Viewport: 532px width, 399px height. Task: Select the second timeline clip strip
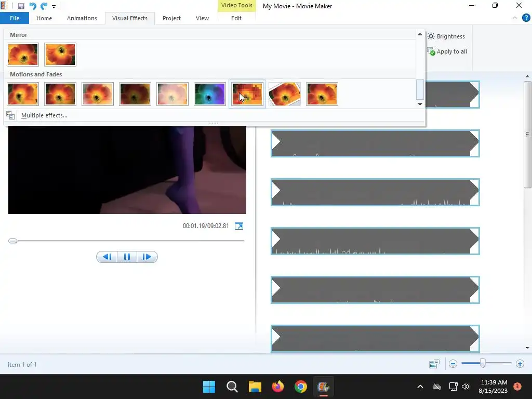click(x=375, y=143)
